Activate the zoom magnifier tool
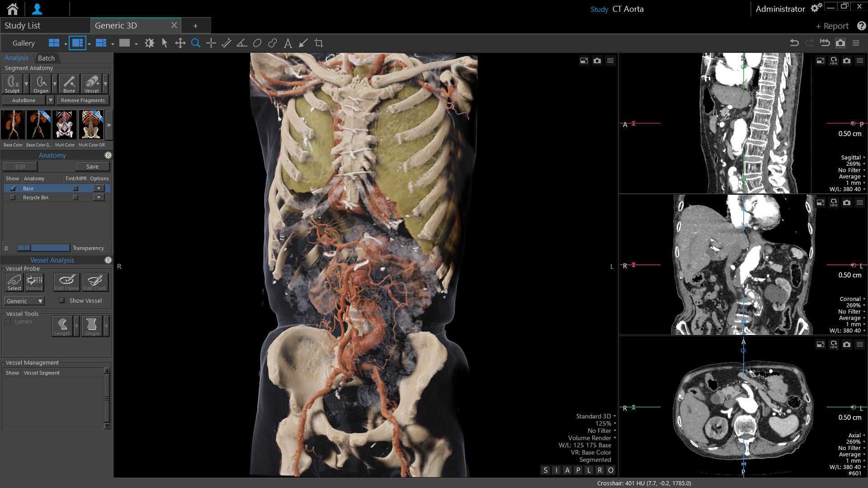Image resolution: width=868 pixels, height=488 pixels. point(196,43)
